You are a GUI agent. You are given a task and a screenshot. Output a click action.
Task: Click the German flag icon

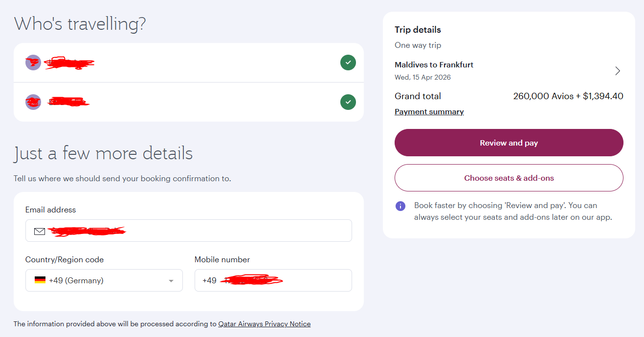pos(40,280)
